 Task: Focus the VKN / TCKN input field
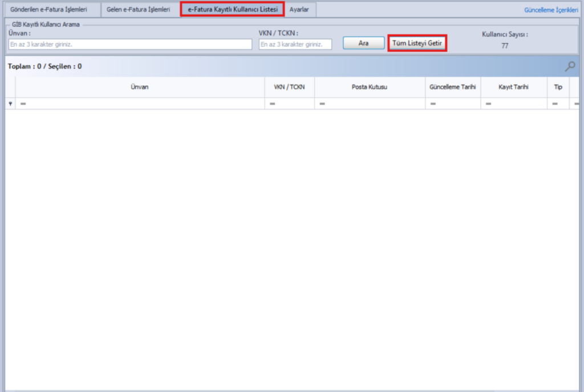[295, 44]
